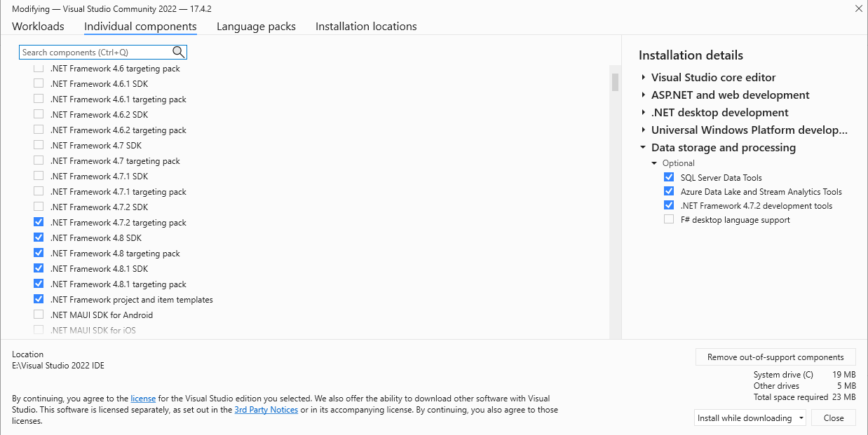Screen dimensions: 868x435
Task: Check .NET Framework 4.7.1 SDK
Action: tap(39, 176)
